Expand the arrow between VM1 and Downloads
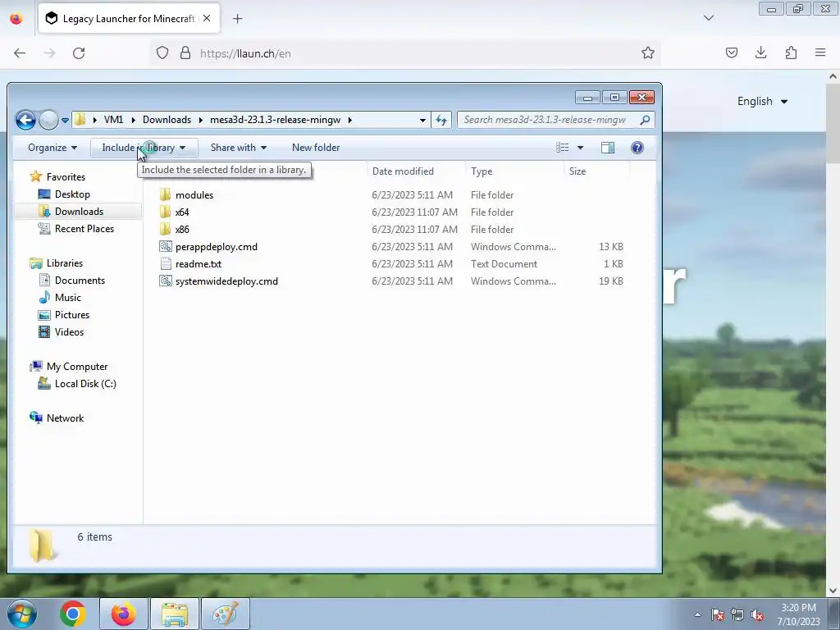This screenshot has height=630, width=840. click(134, 120)
